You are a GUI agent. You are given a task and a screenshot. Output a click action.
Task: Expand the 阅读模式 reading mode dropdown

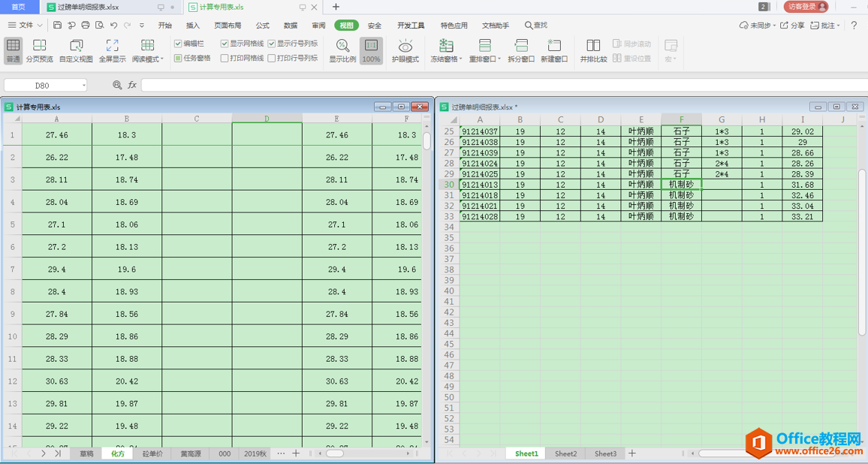tap(161, 59)
